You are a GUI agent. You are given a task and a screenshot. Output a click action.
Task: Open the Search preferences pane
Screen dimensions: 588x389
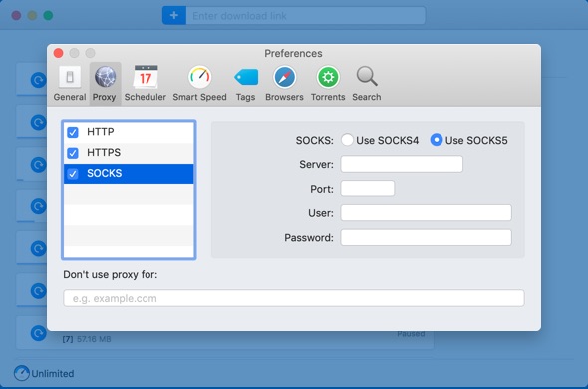click(367, 84)
